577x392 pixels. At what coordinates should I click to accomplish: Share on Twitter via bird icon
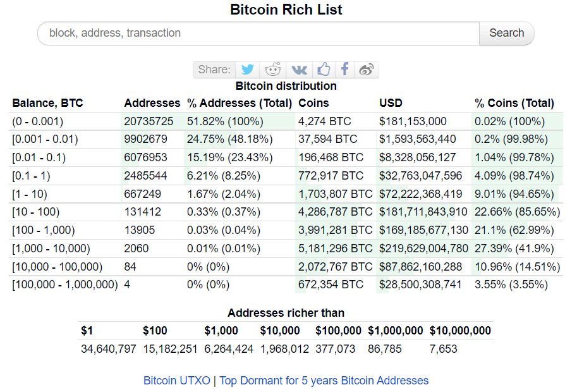pyautogui.click(x=248, y=70)
